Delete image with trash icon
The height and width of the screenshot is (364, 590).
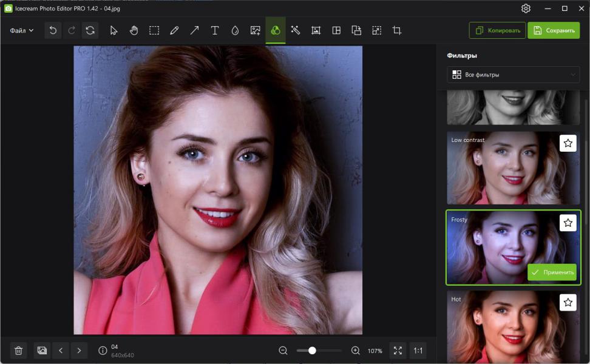18,351
